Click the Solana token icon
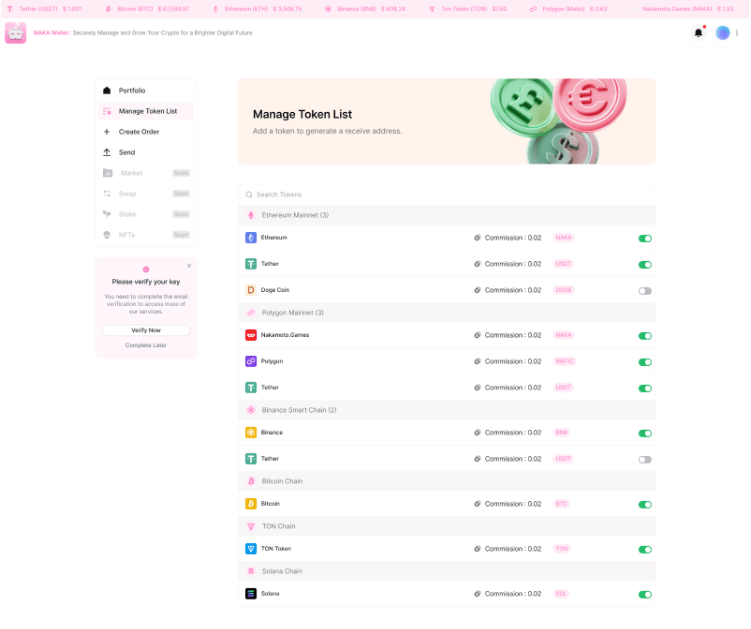The image size is (751, 629). coord(251,594)
